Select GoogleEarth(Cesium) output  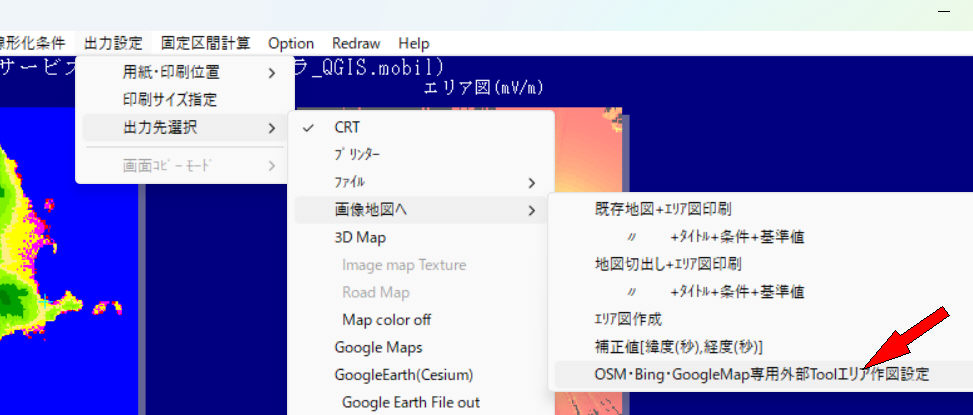(403, 375)
